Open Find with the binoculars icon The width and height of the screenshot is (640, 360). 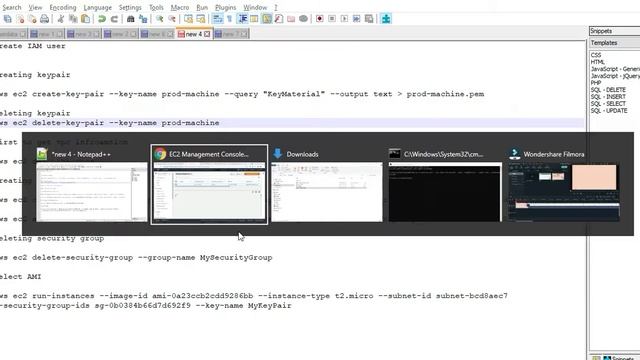point(131,19)
